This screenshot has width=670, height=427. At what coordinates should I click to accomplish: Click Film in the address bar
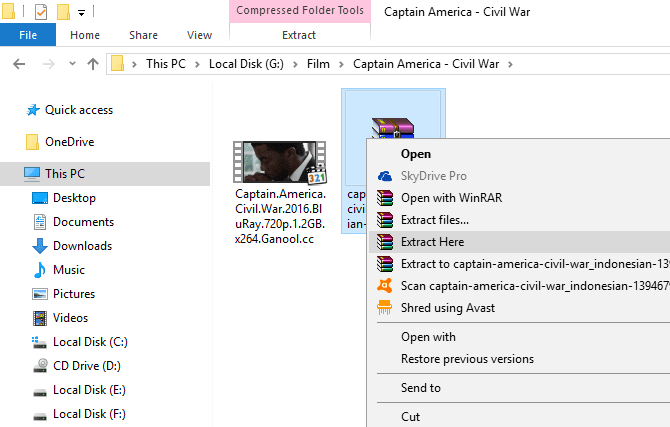click(318, 64)
